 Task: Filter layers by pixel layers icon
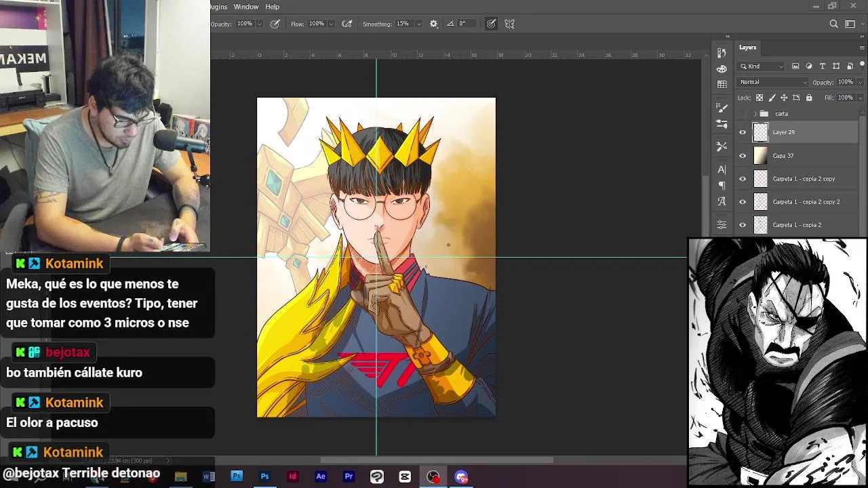point(795,66)
